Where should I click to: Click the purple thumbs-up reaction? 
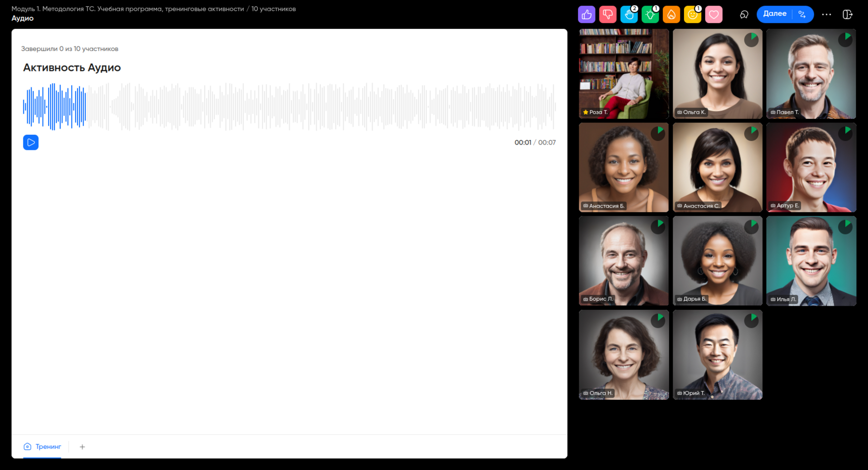586,14
